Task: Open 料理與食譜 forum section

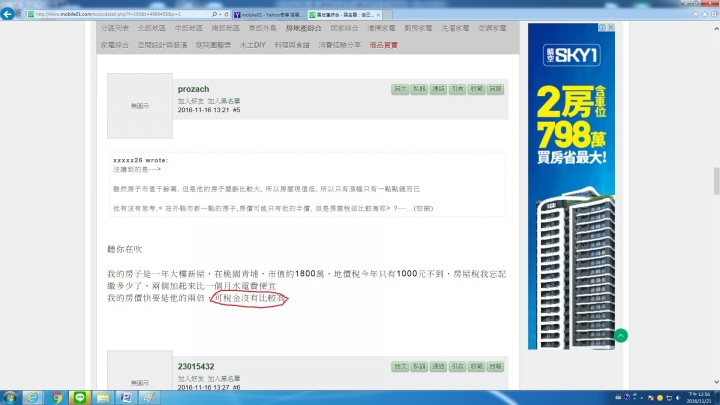Action: coord(292,45)
